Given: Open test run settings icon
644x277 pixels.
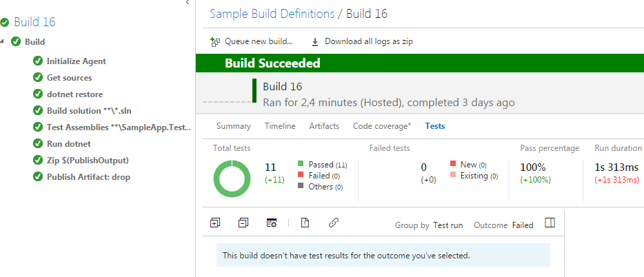Looking at the screenshot, I should (272, 223).
